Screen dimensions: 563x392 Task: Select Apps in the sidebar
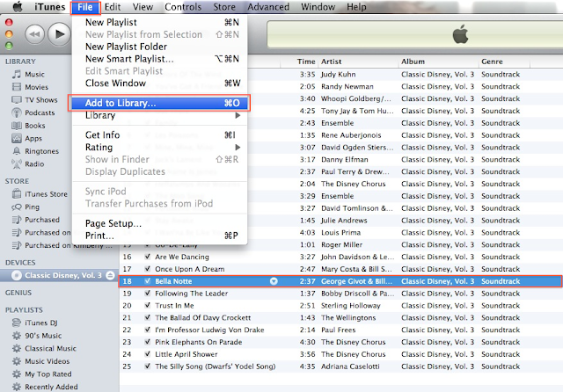33,139
